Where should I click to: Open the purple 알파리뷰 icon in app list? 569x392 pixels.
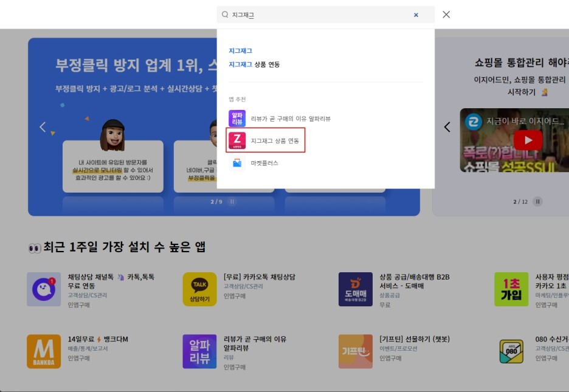coord(199,351)
